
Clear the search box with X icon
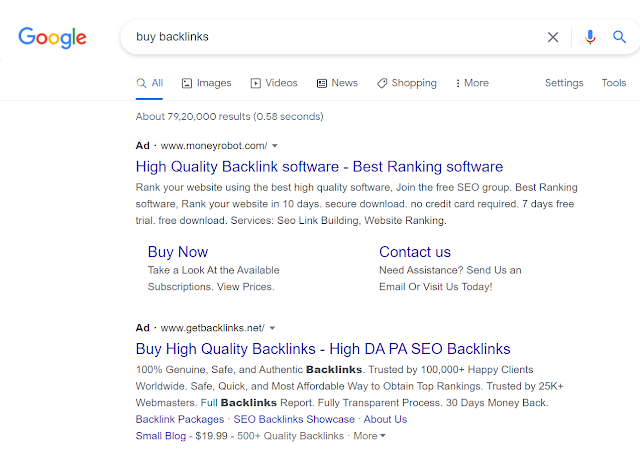point(553,37)
